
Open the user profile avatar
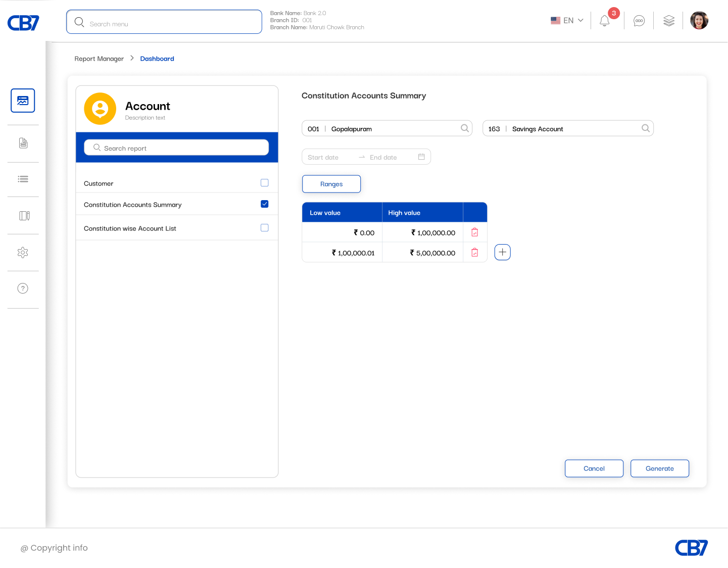699,20
